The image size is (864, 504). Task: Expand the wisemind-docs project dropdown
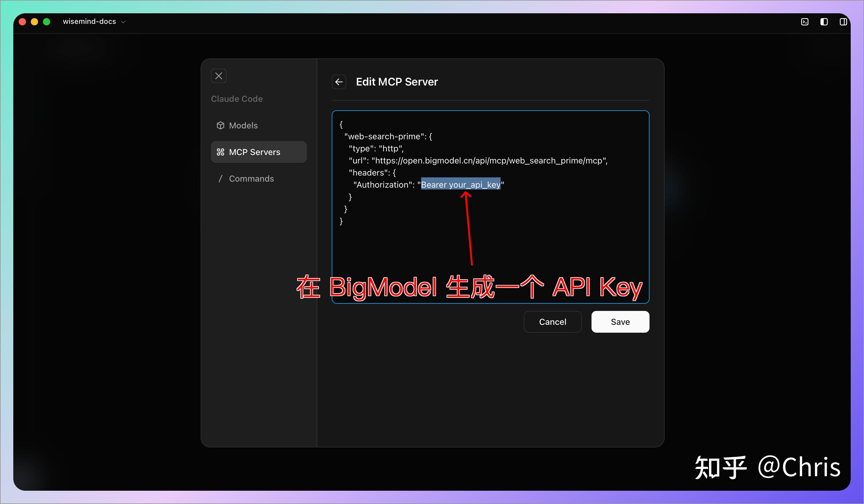click(x=124, y=22)
